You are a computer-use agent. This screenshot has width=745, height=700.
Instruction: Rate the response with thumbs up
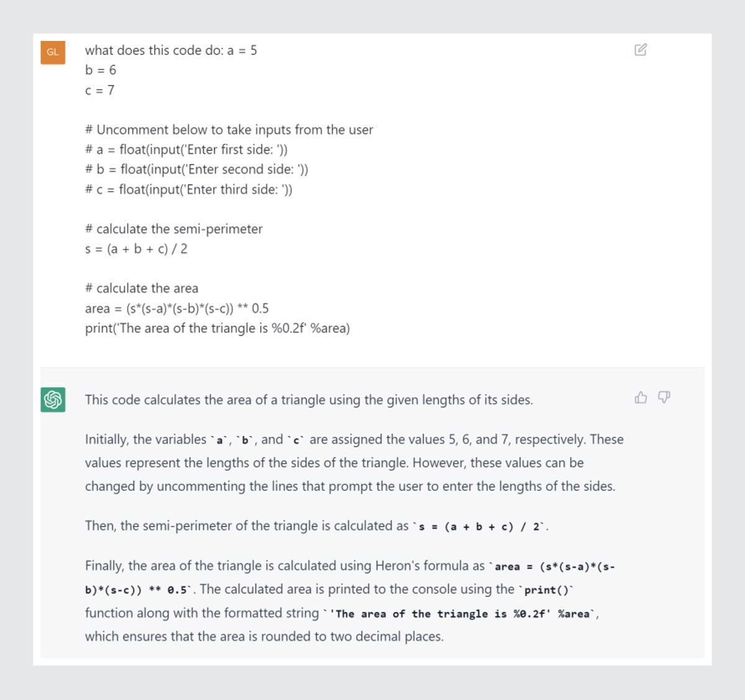(640, 397)
